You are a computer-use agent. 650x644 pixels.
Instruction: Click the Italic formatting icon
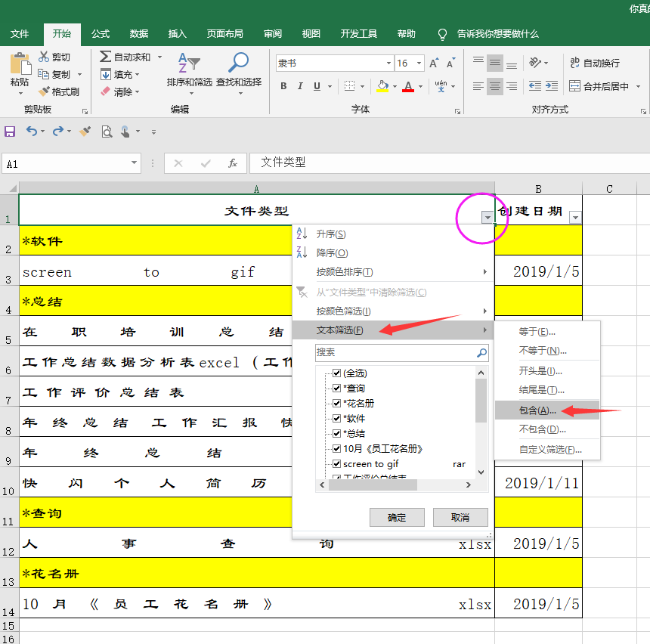[300, 86]
